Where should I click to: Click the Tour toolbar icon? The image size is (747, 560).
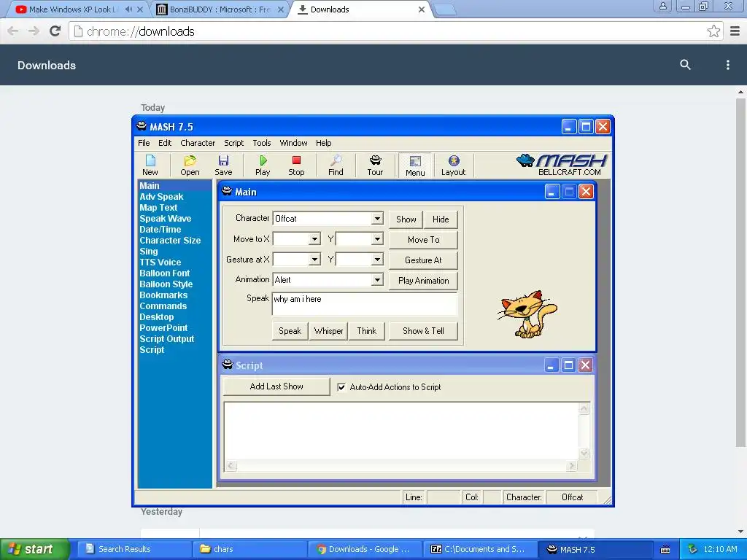coord(376,165)
